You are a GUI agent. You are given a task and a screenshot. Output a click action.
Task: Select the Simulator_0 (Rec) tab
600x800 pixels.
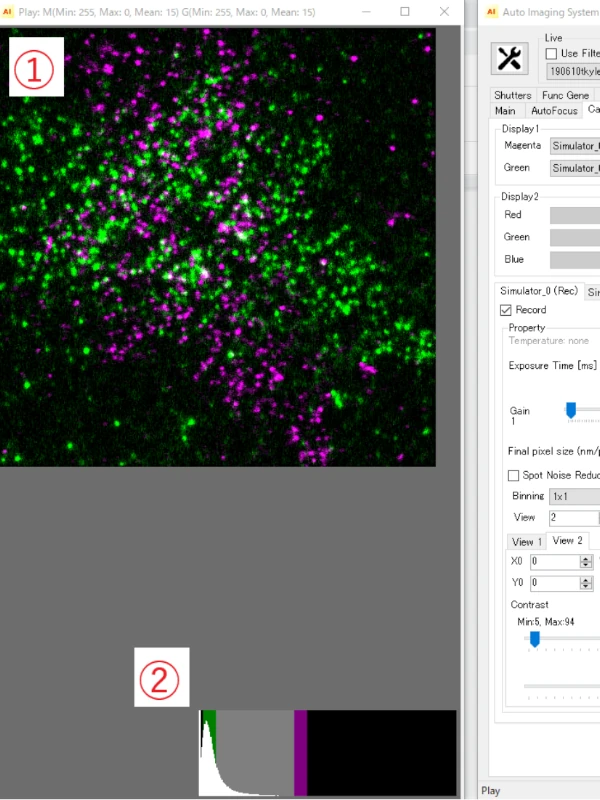coord(539,291)
